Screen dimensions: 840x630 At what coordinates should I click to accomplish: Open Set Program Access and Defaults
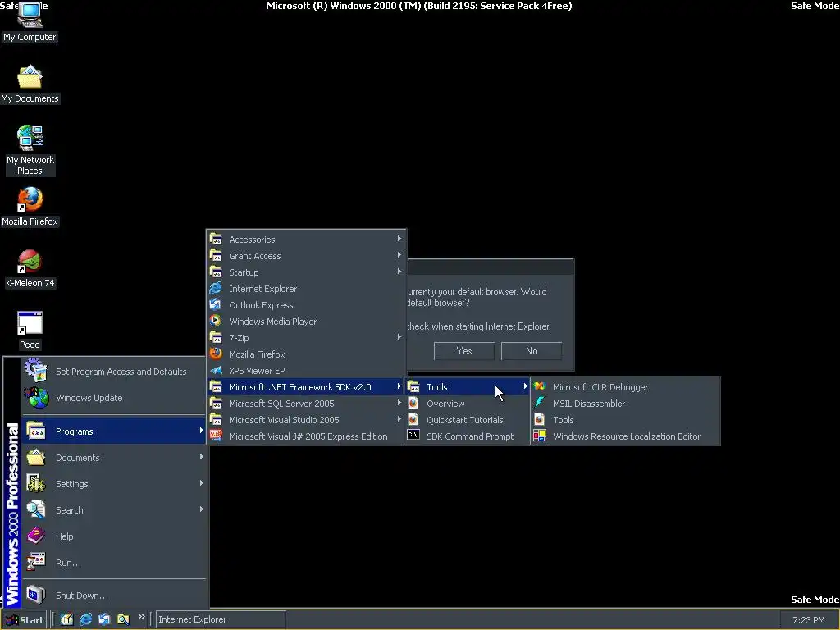coord(113,372)
